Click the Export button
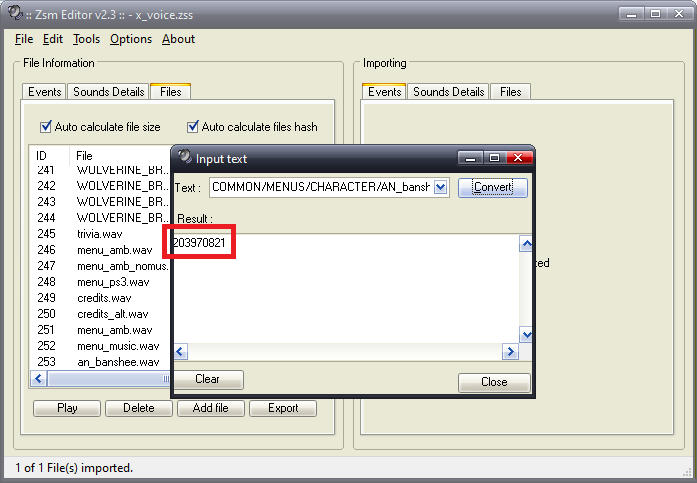This screenshot has height=483, width=697. tap(283, 408)
